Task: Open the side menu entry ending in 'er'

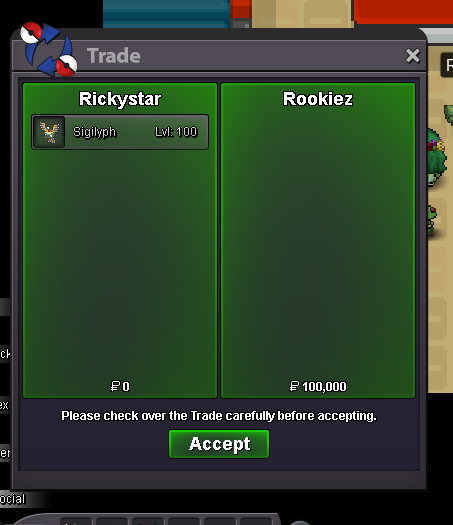Action: click(5, 453)
